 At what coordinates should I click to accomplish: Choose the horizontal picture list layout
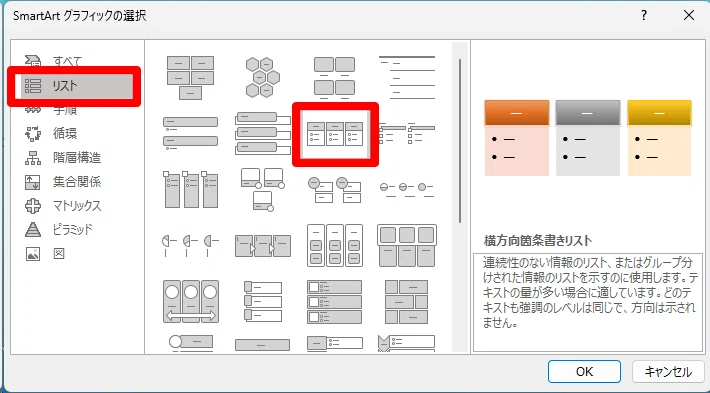coord(407,245)
